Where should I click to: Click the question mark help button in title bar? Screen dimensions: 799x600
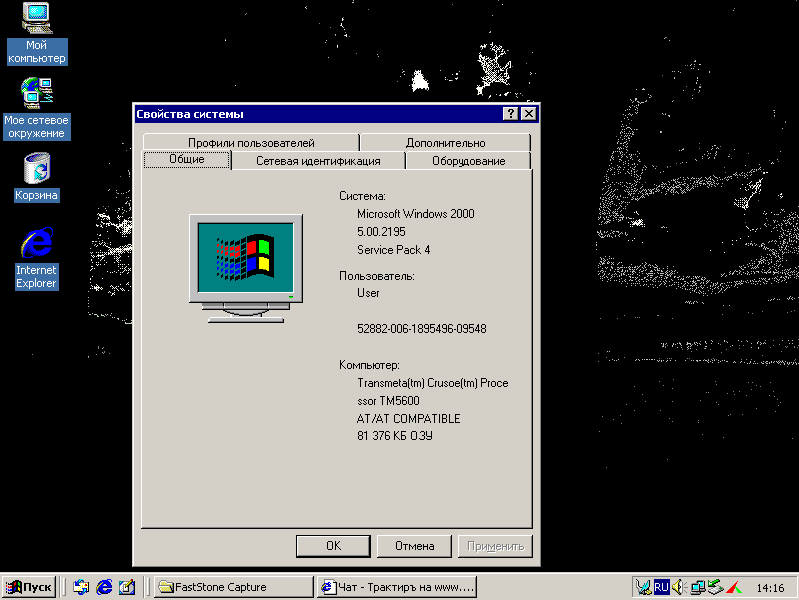click(x=510, y=114)
